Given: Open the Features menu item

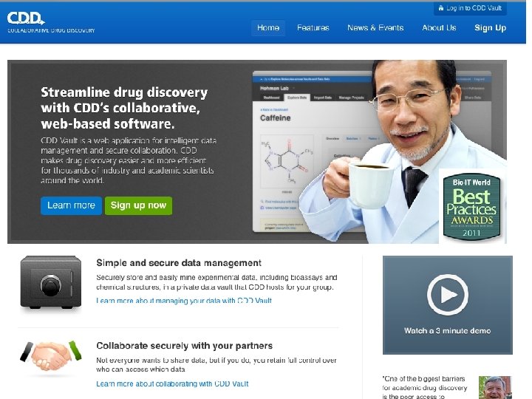Looking at the screenshot, I should point(313,28).
